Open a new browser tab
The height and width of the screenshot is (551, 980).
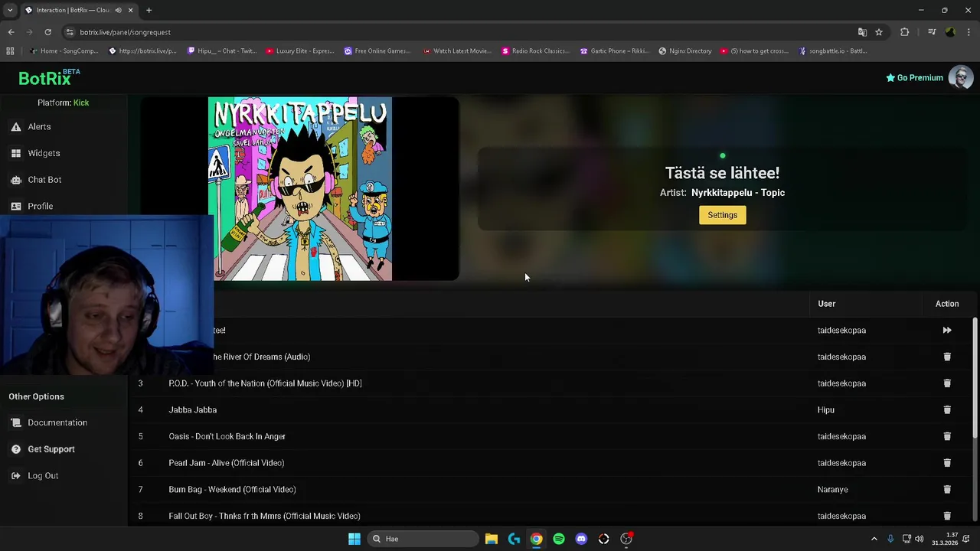(x=149, y=10)
